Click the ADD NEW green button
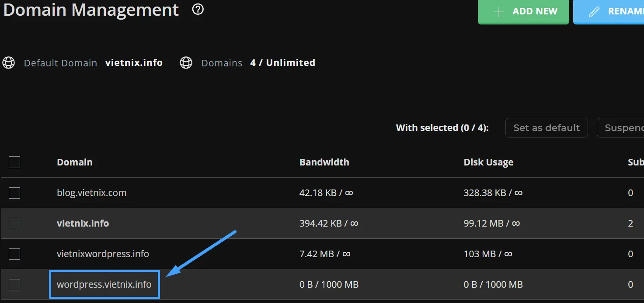The width and height of the screenshot is (644, 303). (x=523, y=12)
